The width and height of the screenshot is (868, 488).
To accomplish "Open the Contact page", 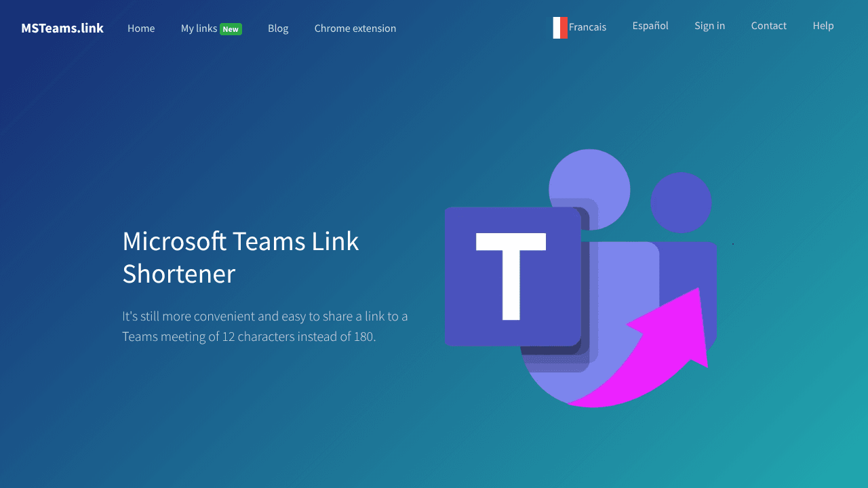I will click(x=769, y=26).
